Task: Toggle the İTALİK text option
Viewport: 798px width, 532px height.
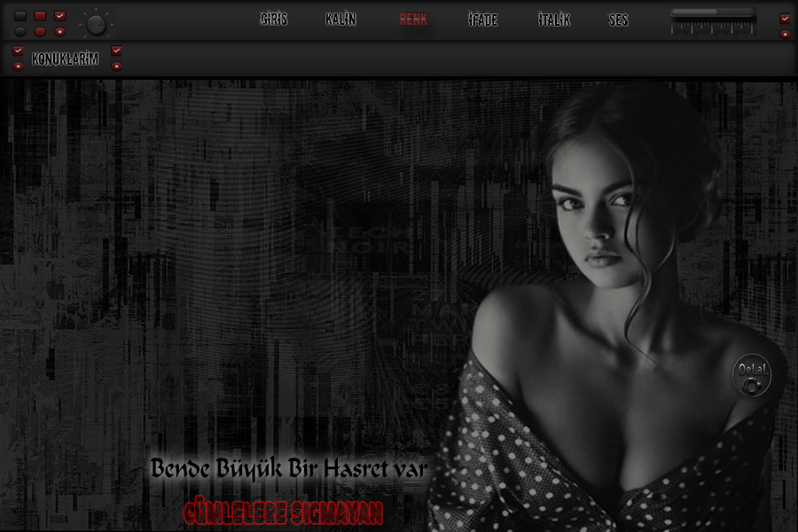Action: tap(554, 20)
